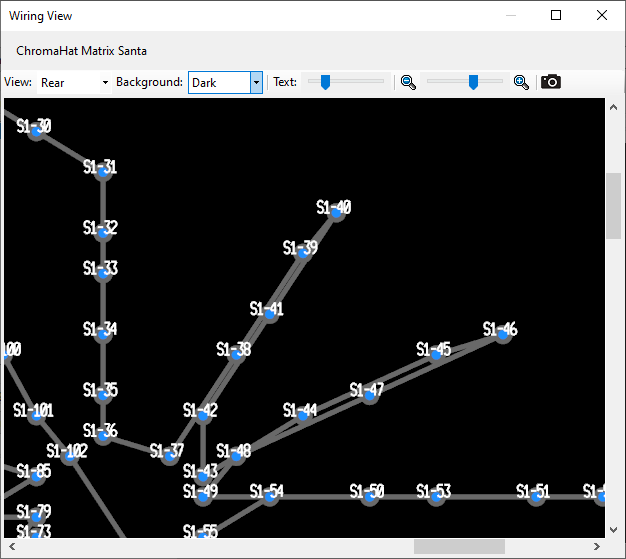Viewport: 626px width, 559px height.
Task: Click the vertical scrollbar thumb
Action: coord(613,205)
